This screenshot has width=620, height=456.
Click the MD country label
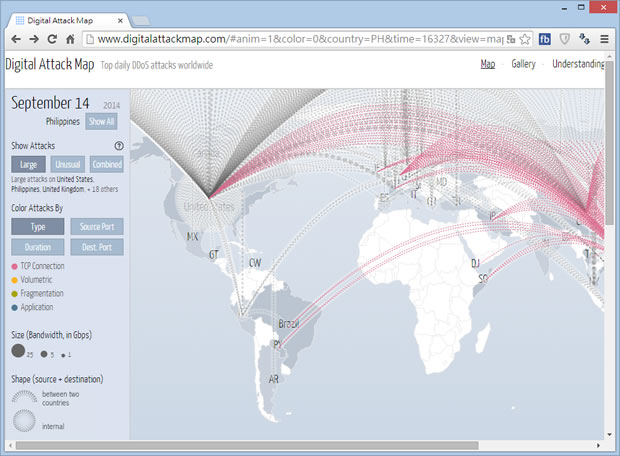[441, 182]
